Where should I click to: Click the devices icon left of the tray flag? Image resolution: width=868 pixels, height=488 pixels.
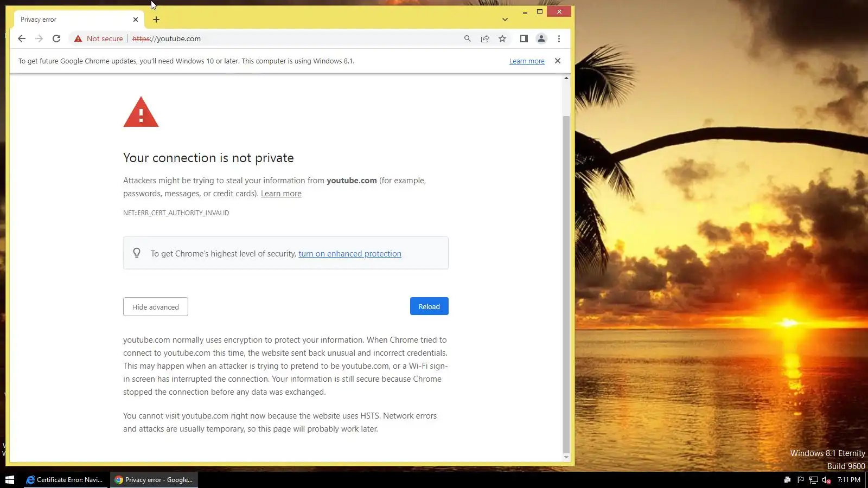(787, 480)
